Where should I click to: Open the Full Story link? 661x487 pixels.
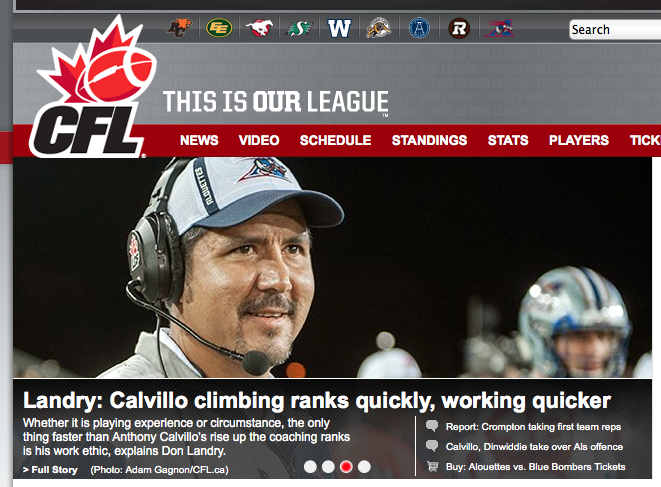(x=50, y=470)
